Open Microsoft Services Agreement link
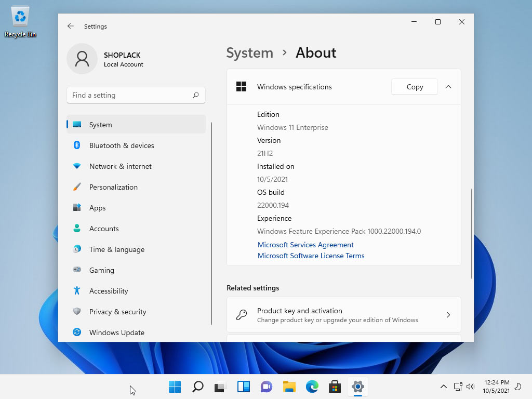Image resolution: width=532 pixels, height=399 pixels. (x=305, y=245)
